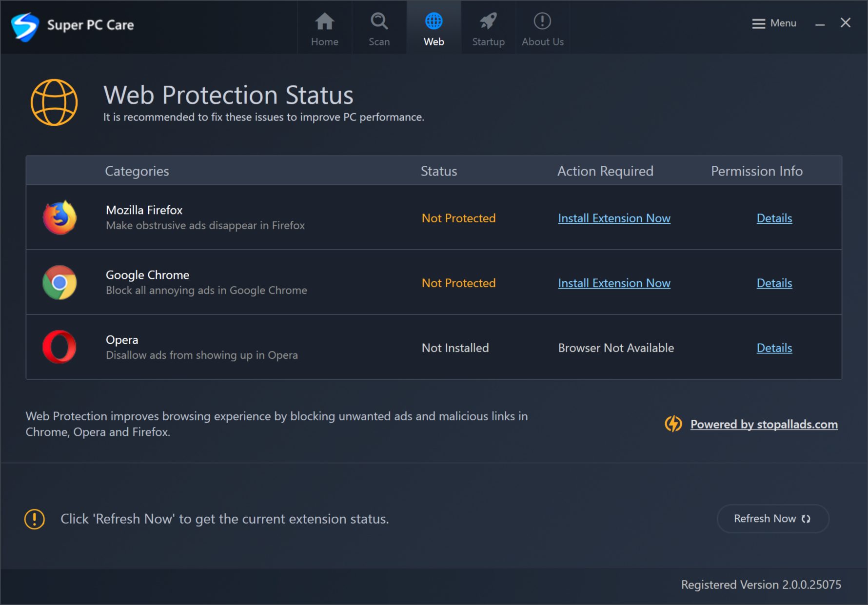This screenshot has height=605, width=868.
Task: Click 'Block all annoying ads in Google Chrome' text
Action: click(206, 291)
